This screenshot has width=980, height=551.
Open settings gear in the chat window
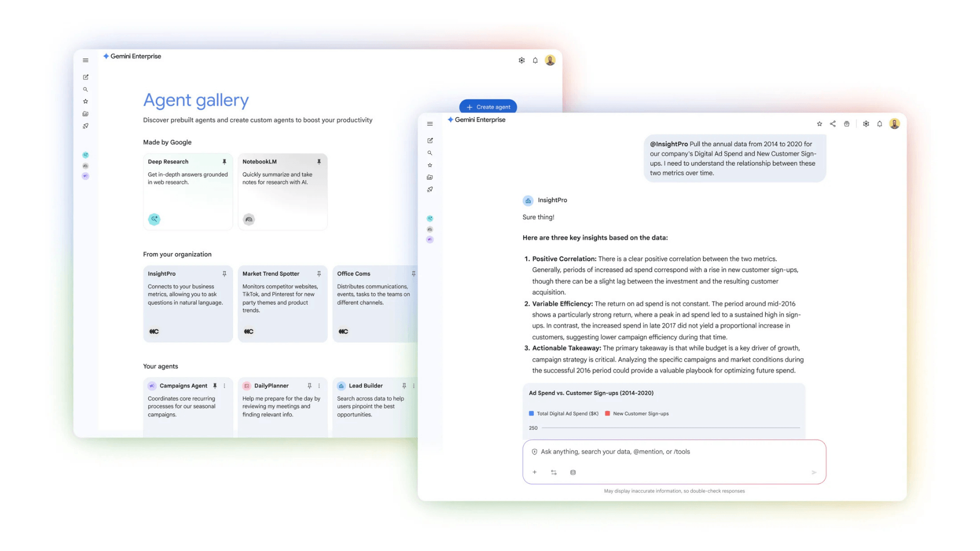[866, 124]
